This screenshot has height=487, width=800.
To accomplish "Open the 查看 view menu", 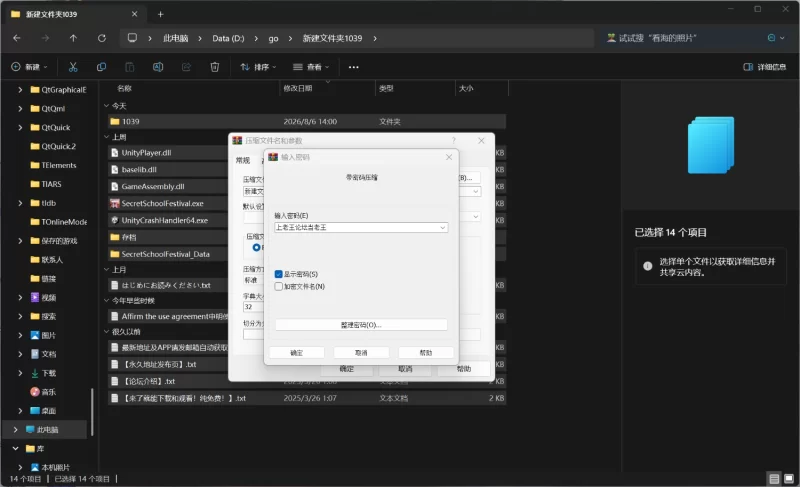I will pyautogui.click(x=311, y=67).
